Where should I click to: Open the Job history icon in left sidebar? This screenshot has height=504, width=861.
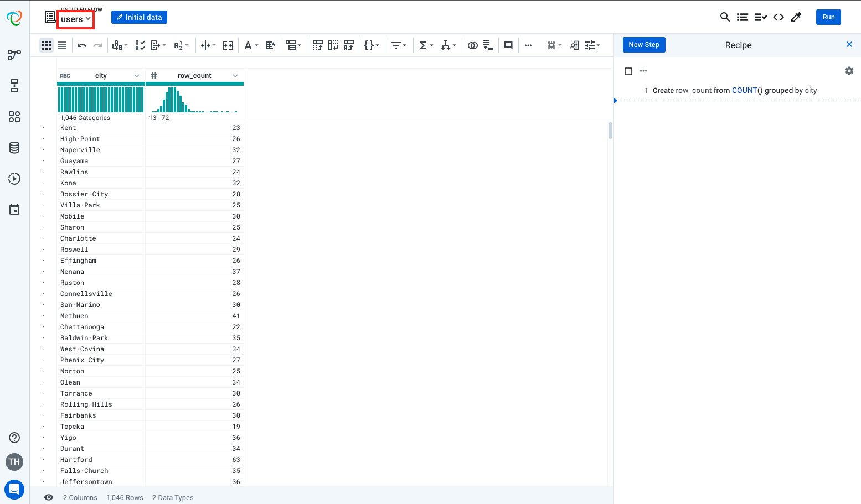(x=14, y=179)
